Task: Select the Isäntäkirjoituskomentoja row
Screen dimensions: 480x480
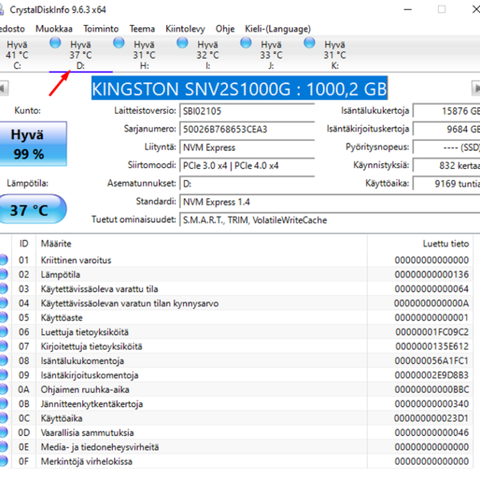Action: (x=237, y=375)
